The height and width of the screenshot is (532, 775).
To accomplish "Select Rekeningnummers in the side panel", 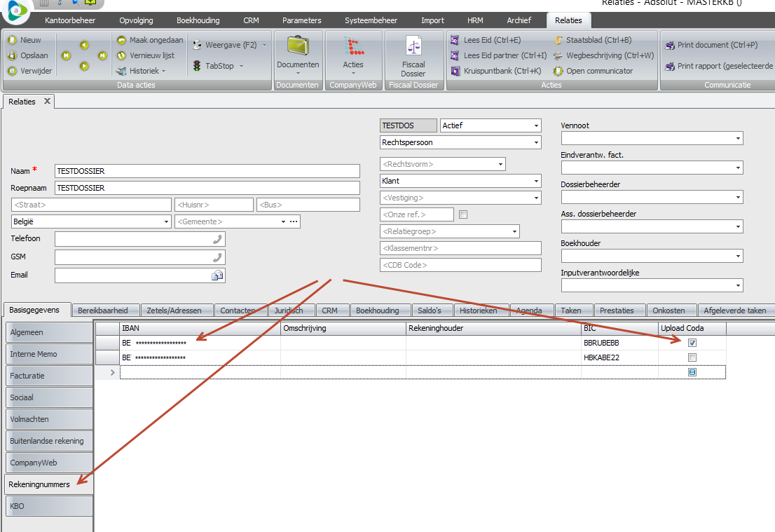I will point(48,484).
